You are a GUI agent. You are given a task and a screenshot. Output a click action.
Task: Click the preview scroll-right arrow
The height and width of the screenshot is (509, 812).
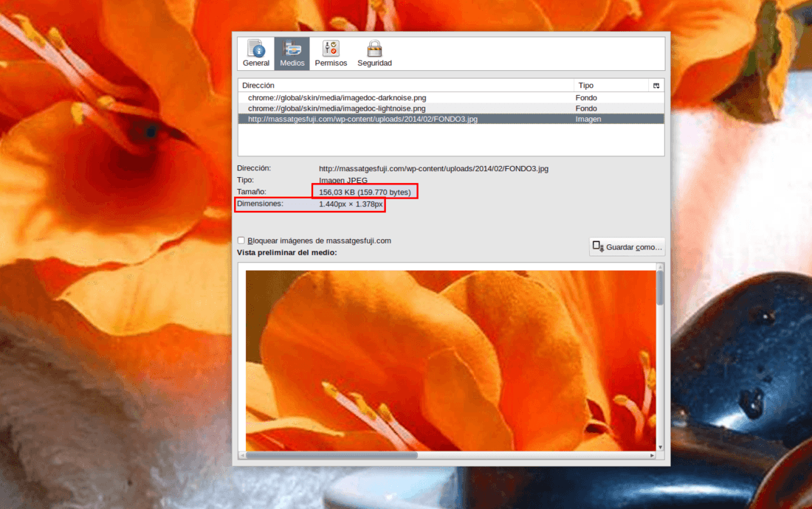652,455
